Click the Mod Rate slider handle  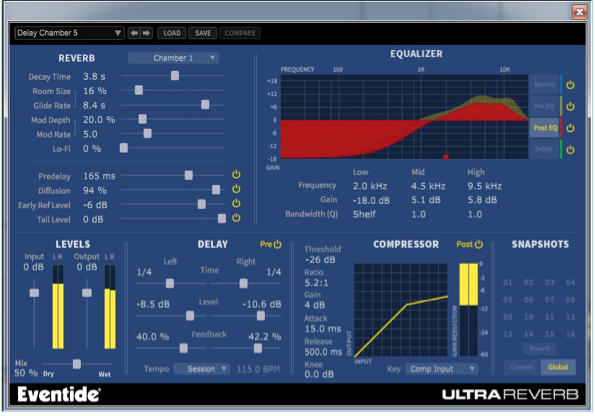coord(148,133)
